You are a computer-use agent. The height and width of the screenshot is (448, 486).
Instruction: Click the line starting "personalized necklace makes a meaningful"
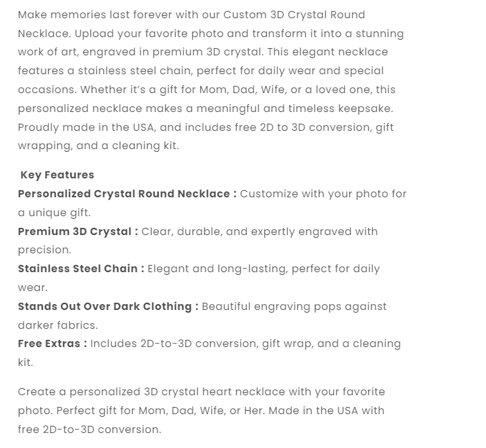click(x=206, y=108)
